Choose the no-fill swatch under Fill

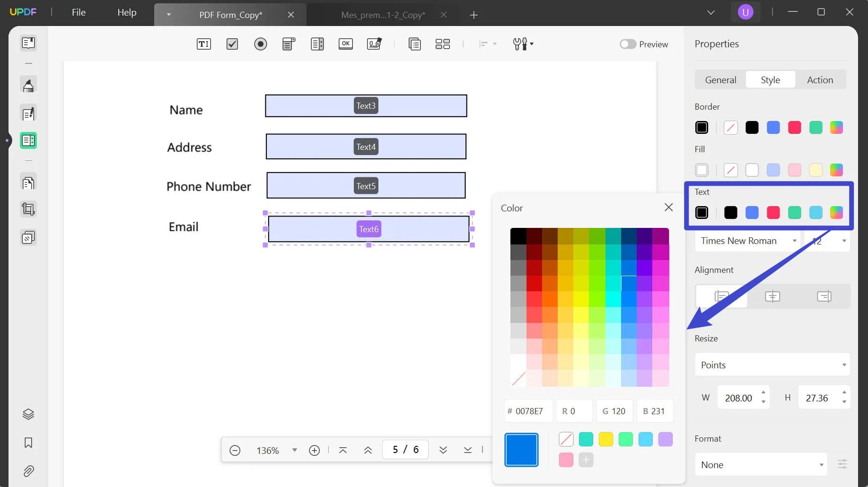point(731,170)
